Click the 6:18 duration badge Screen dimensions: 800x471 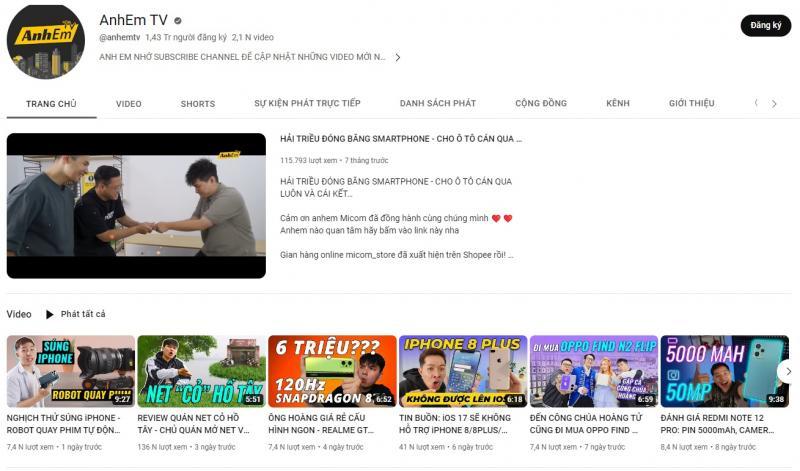(x=515, y=399)
